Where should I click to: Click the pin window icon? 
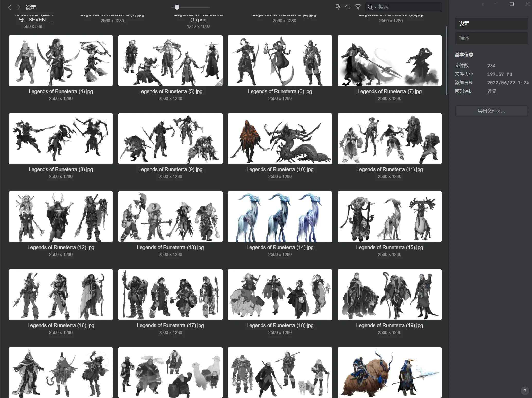[483, 4]
